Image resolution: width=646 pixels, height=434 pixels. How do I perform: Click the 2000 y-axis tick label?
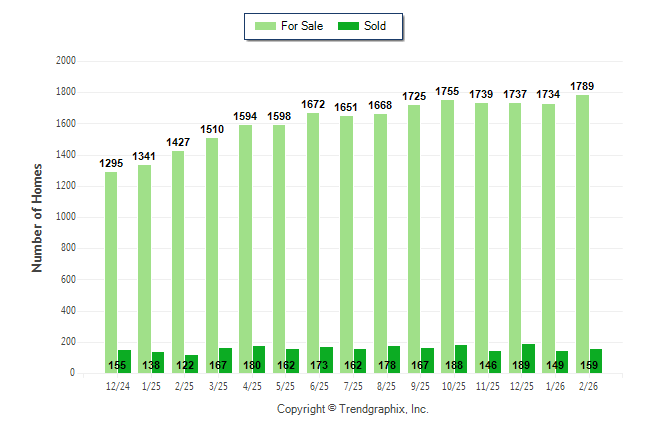67,61
